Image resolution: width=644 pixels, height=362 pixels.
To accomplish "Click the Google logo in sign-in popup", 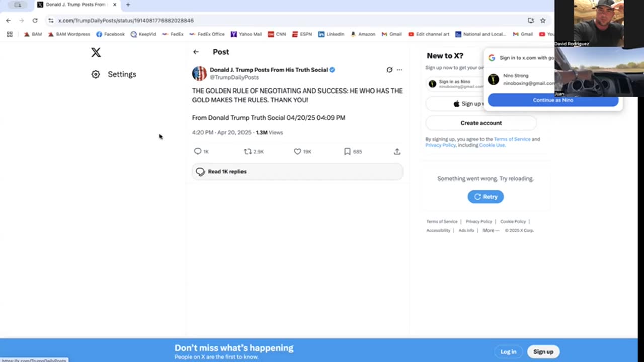I will click(492, 58).
